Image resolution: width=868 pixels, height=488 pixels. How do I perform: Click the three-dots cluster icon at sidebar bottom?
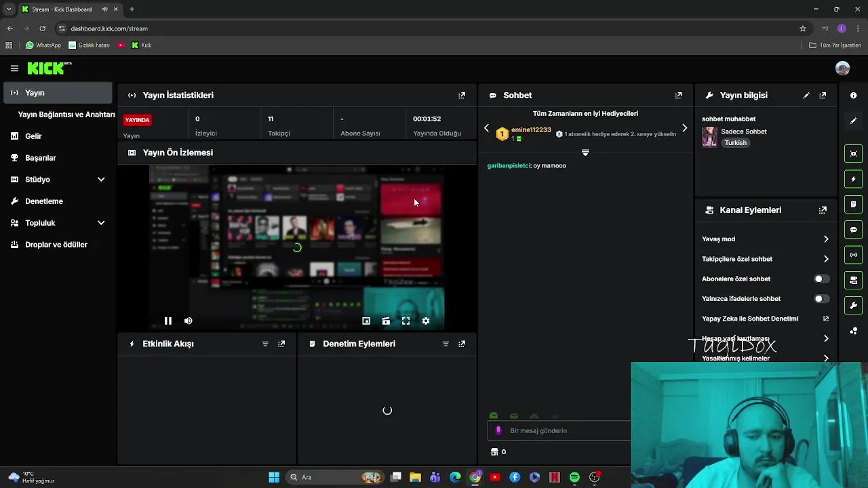(x=853, y=331)
